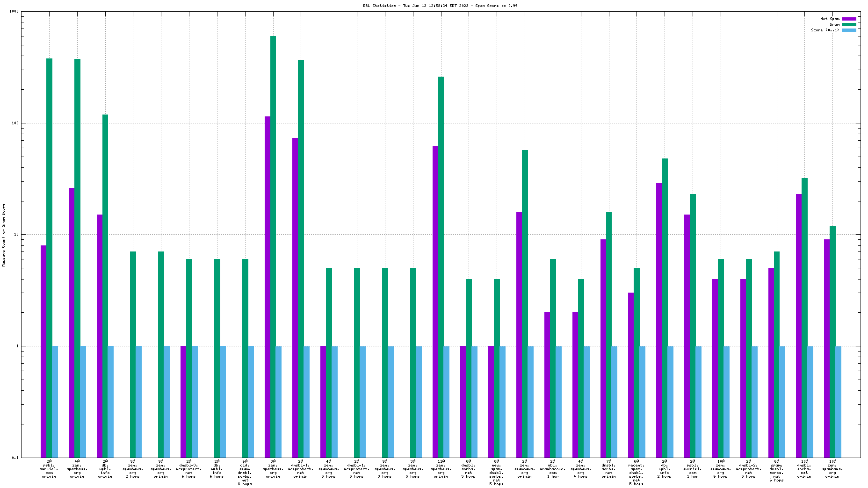The height and width of the screenshot is (488, 868).
Task: Click the Message Count y-axis label
Action: (x=4, y=235)
